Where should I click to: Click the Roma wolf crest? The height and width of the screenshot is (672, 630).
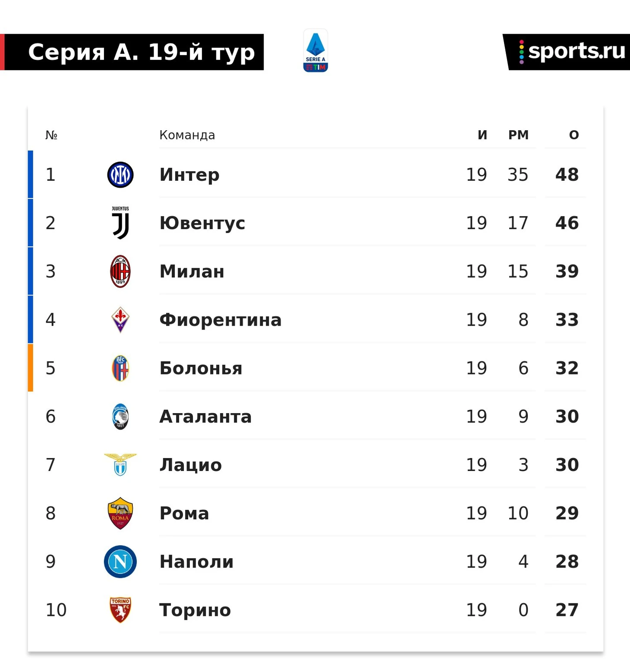[x=120, y=513]
